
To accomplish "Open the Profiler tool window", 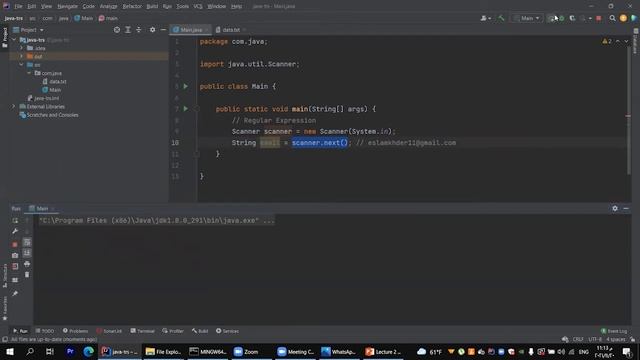I will click(x=173, y=331).
